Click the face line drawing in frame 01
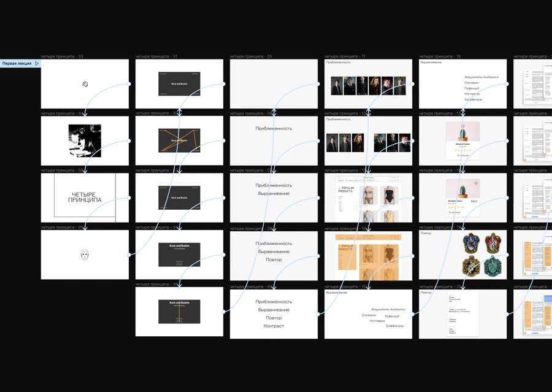 tap(85, 255)
